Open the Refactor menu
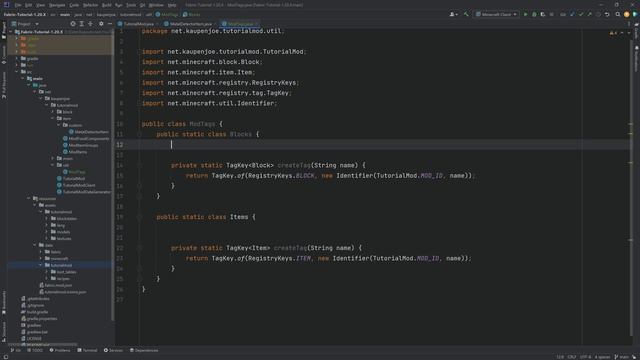This screenshot has height=360, width=640. coord(91,5)
